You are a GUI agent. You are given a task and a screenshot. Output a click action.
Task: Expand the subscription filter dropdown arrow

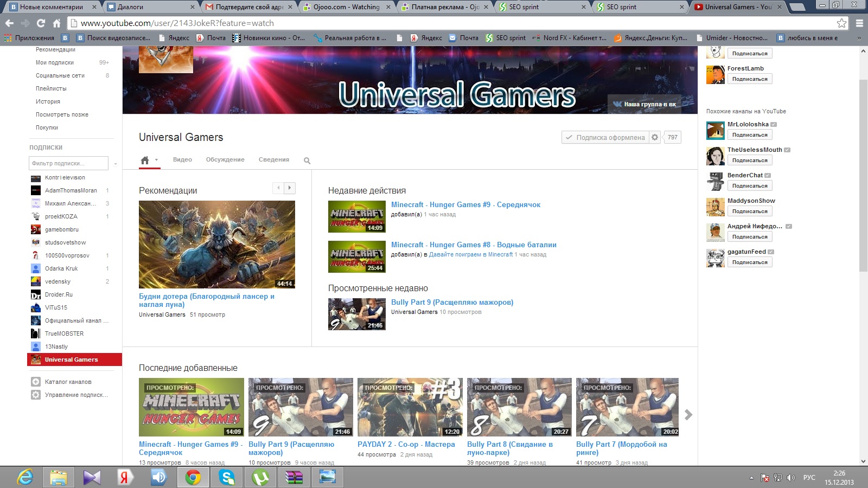pos(116,163)
